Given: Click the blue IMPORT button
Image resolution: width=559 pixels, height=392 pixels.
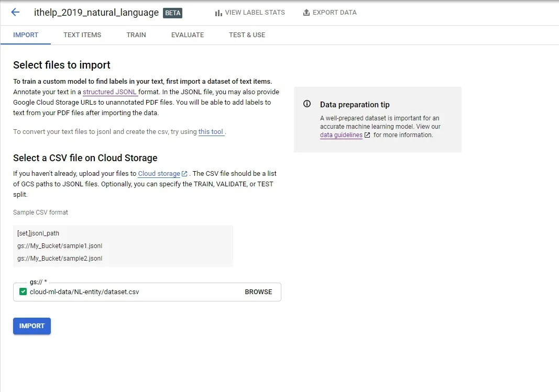Looking at the screenshot, I should click(32, 326).
